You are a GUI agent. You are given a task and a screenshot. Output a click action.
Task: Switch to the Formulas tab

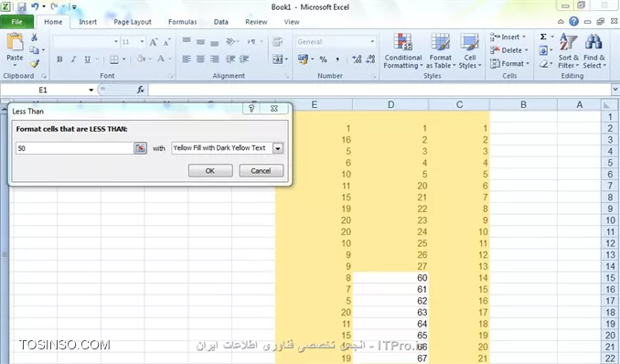182,22
